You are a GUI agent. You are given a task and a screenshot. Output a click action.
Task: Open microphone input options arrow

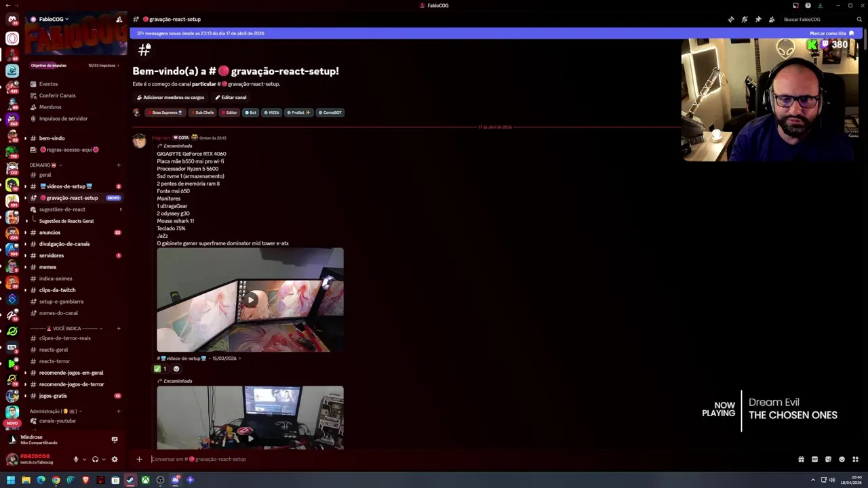click(84, 459)
